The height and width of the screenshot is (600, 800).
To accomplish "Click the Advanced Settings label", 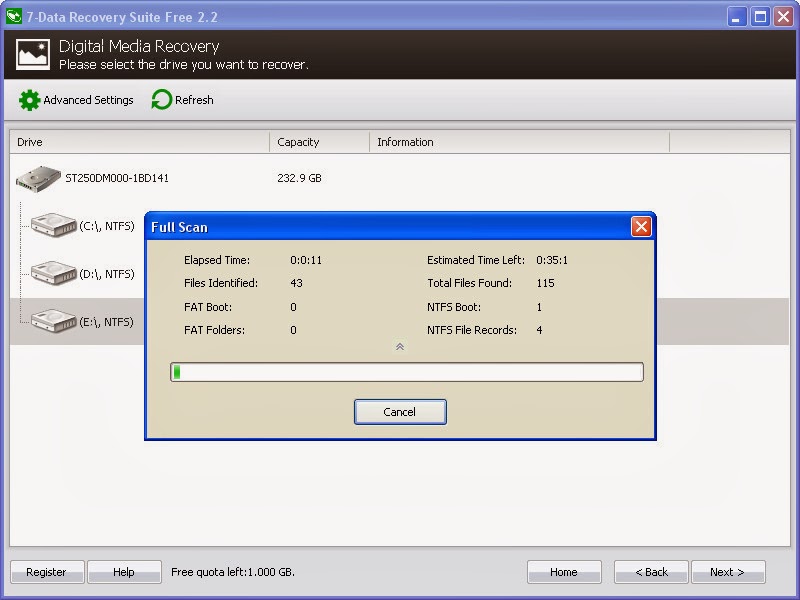I will pos(88,100).
